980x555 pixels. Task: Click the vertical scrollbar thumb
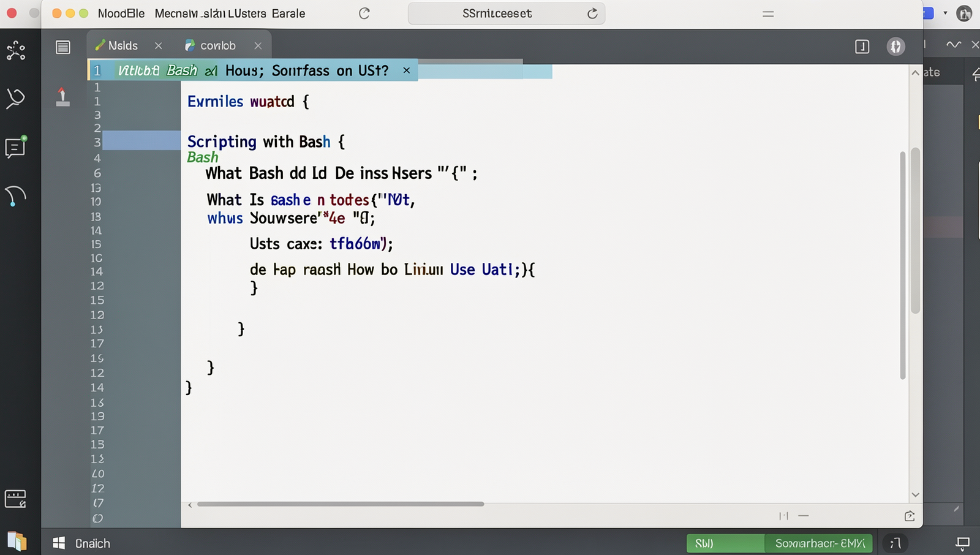pos(916,231)
